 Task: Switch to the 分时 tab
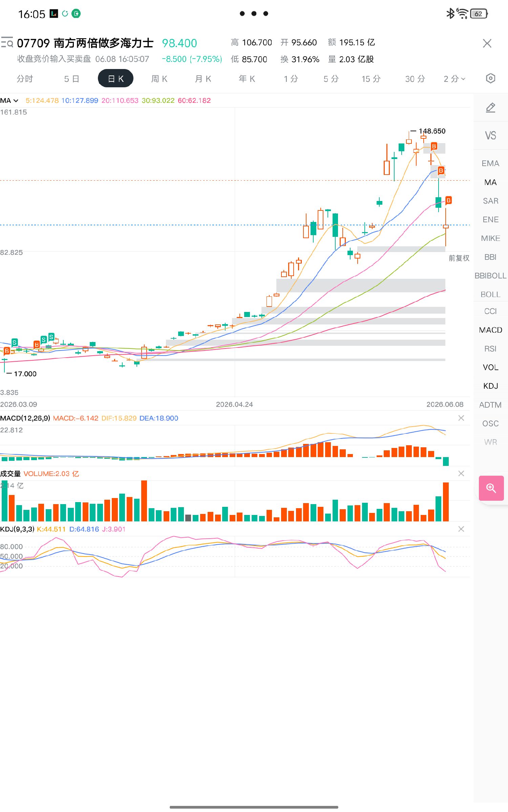[x=25, y=79]
